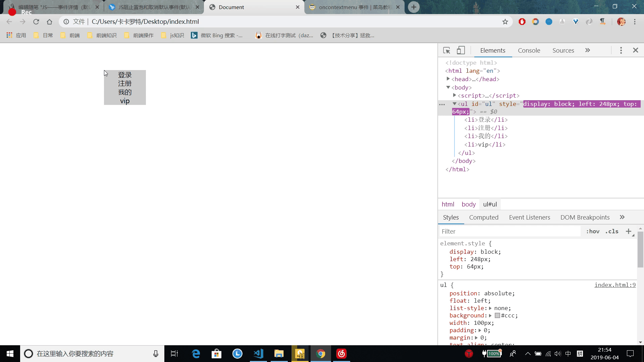Open Microsoft Edge from the taskbar

(196, 354)
